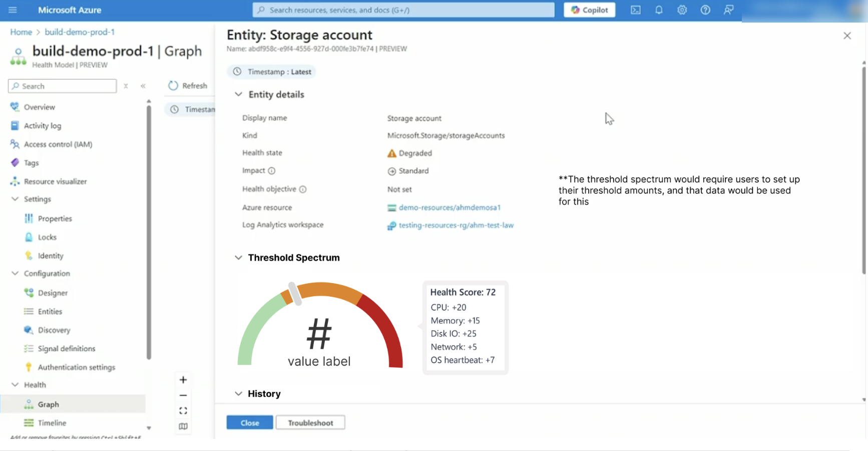
Task: Collapse the Health section in sidebar
Action: point(15,385)
